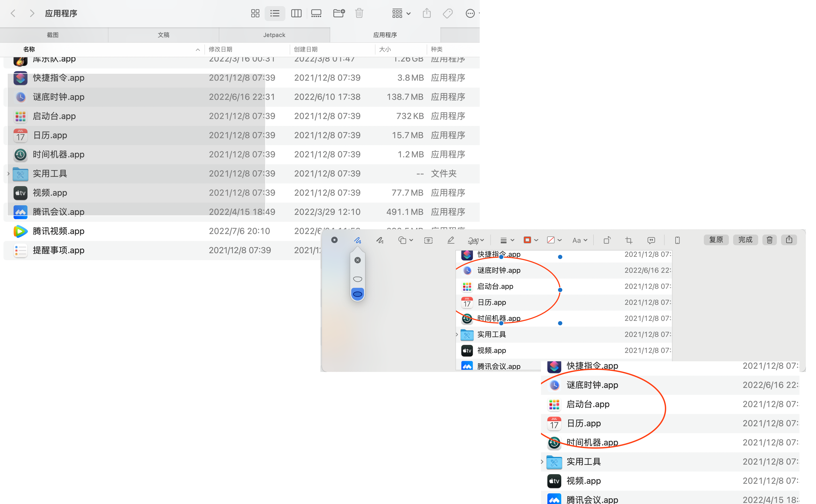Choose the plain oval shape option

pyautogui.click(x=357, y=279)
